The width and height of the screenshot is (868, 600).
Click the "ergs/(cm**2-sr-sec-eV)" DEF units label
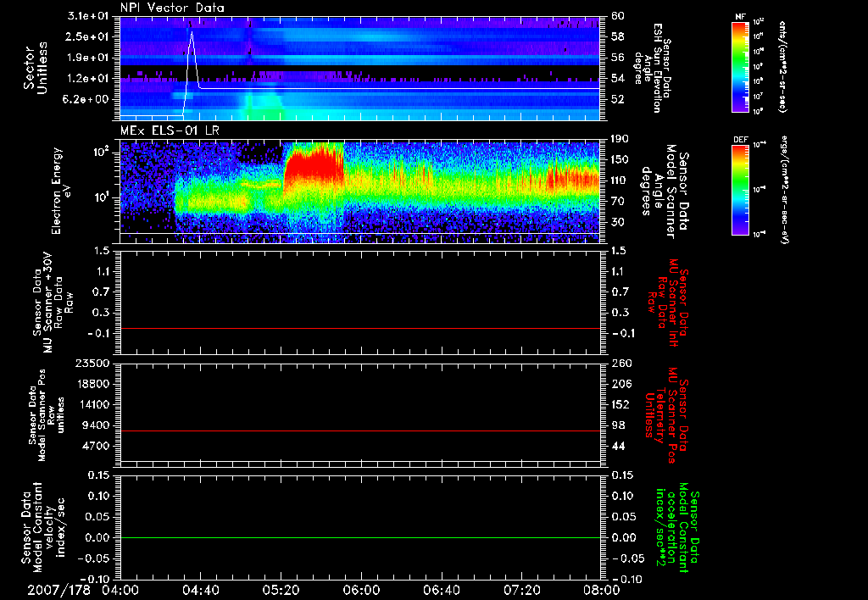click(784, 189)
